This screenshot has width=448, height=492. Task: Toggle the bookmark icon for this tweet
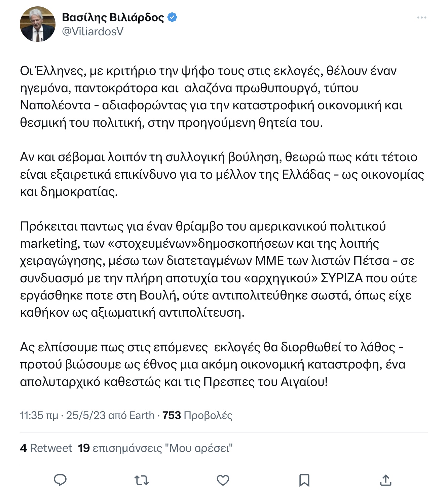pos(304,480)
